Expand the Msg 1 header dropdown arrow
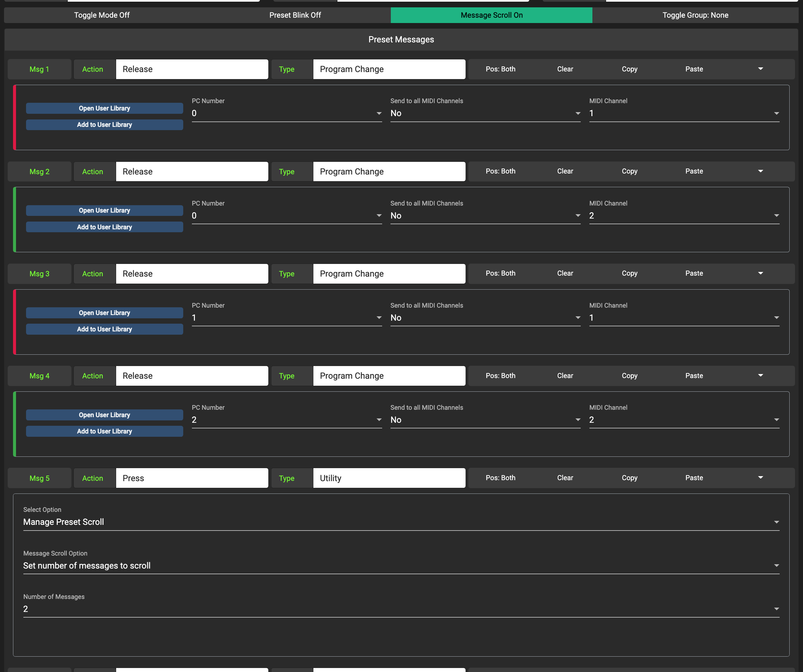803x672 pixels. (x=760, y=69)
